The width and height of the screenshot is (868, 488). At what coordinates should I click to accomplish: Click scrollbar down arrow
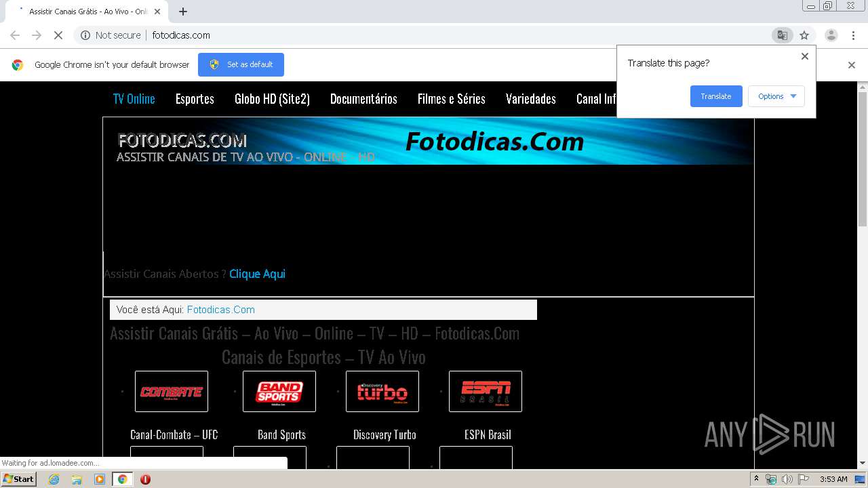coord(863,463)
